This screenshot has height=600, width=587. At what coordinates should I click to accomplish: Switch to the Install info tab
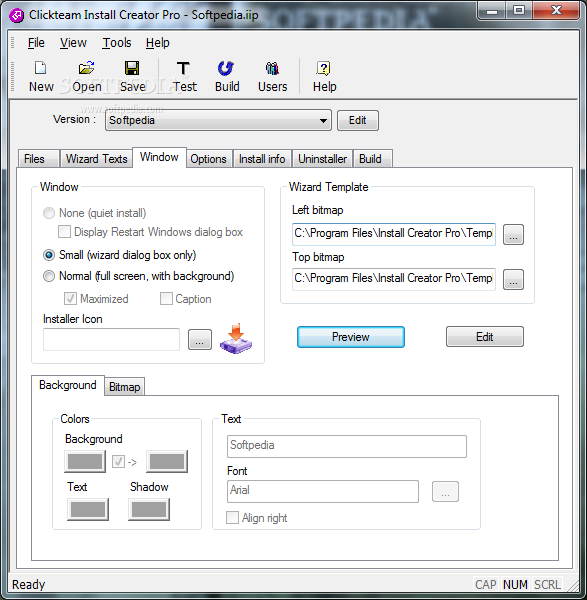[262, 159]
